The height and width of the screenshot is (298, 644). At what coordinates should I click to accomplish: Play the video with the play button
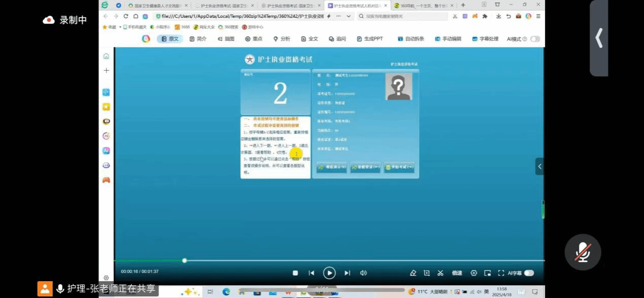[x=329, y=273]
